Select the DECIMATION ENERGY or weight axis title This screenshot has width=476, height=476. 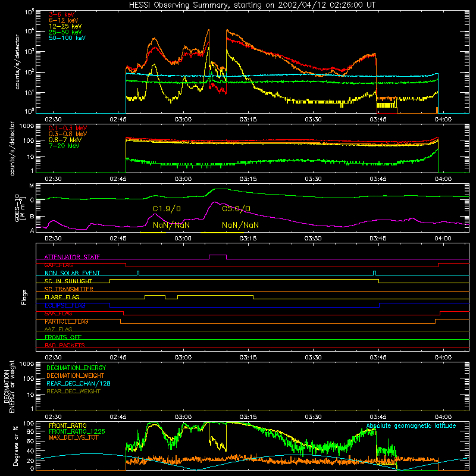click(x=9, y=386)
